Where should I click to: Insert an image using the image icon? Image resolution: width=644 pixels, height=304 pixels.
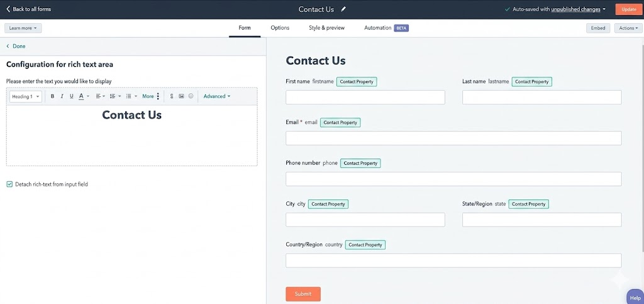[x=181, y=96]
